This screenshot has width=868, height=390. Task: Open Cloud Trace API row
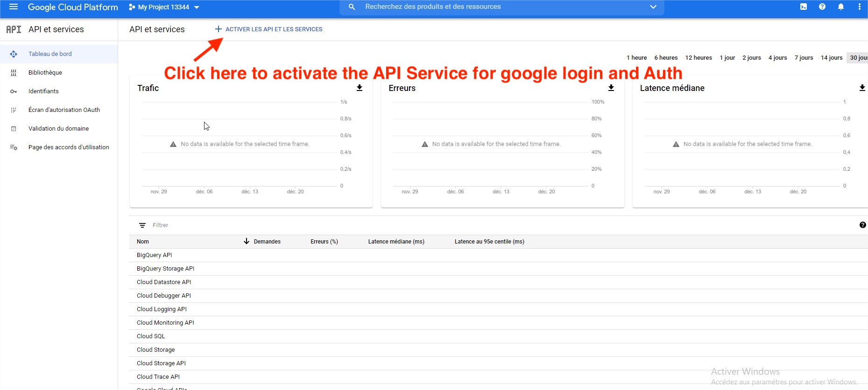click(x=499, y=377)
